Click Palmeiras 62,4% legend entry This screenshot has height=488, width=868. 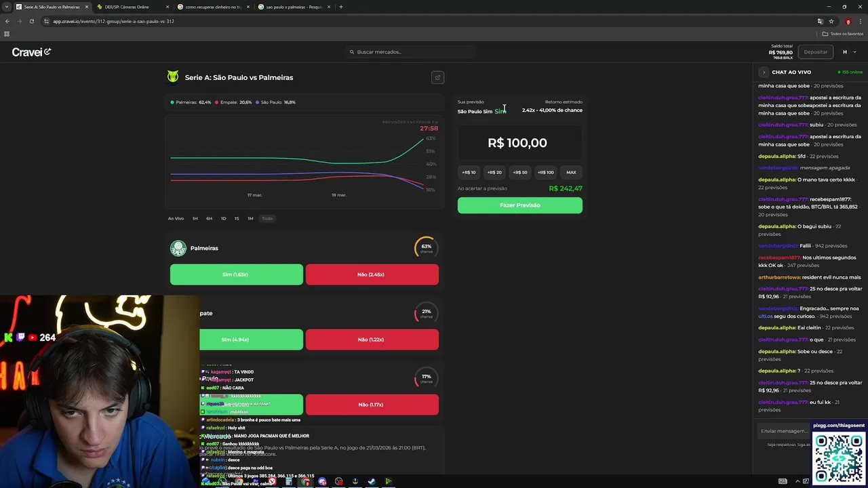point(191,102)
